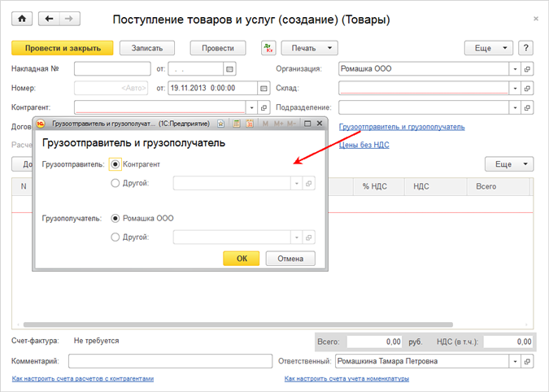Click the M+ memory button in dialog
The height and width of the screenshot is (392, 549).
click(278, 124)
